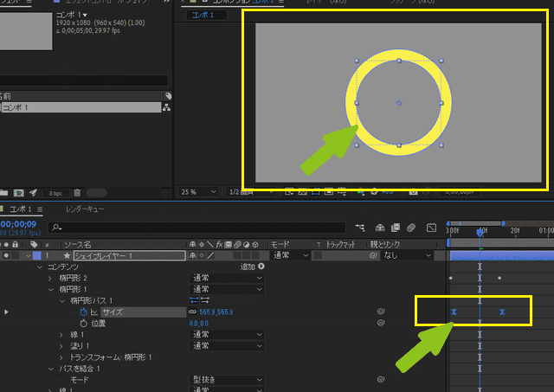Click the project settings rocket icon
Viewport: 554px width, 392px height.
coord(34,193)
